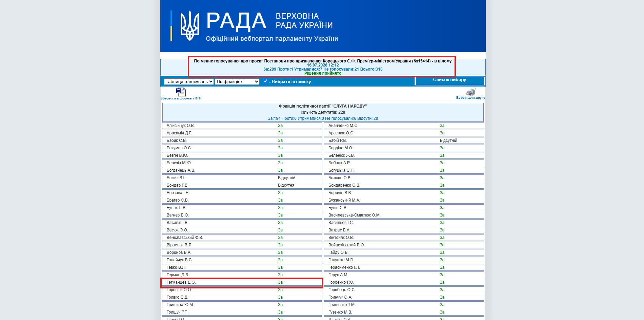Select the row 'Гузенко М.В.'
644x320 pixels.
click(404, 312)
